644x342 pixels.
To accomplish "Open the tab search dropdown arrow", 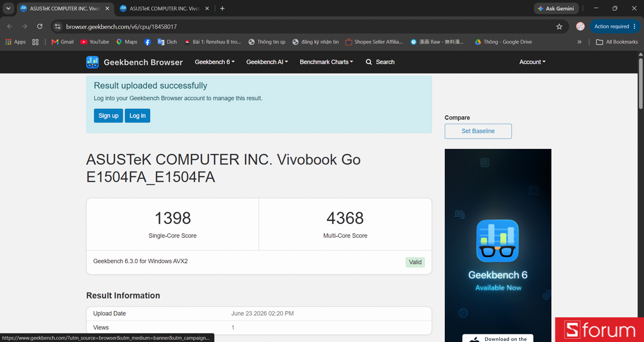I will (8, 9).
